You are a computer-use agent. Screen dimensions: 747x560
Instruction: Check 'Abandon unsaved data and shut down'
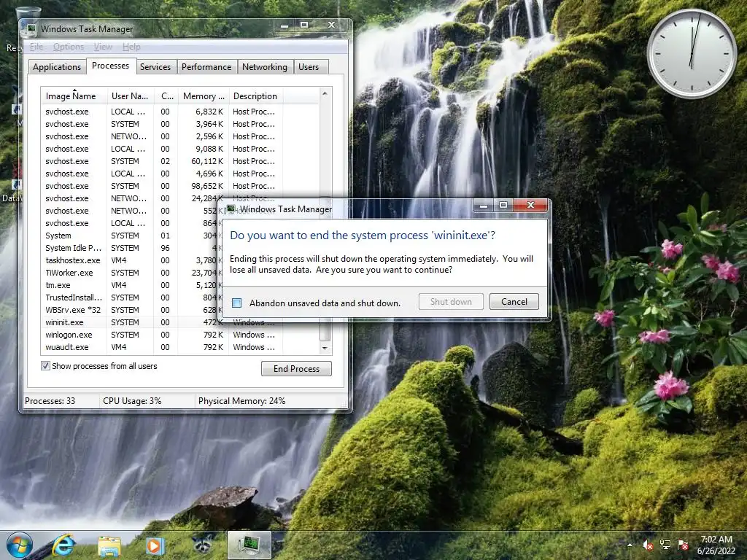click(x=237, y=303)
